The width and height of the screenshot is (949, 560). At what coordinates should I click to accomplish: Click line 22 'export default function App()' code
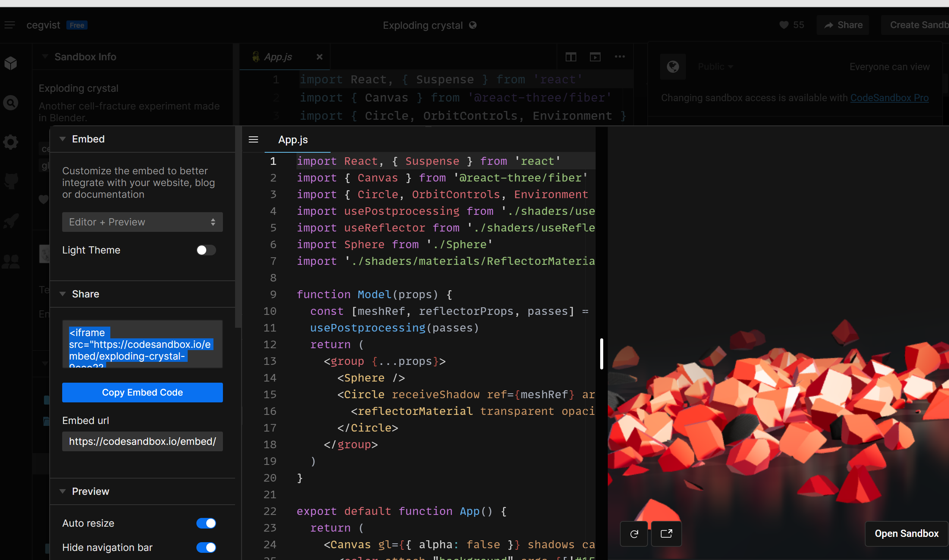click(402, 511)
